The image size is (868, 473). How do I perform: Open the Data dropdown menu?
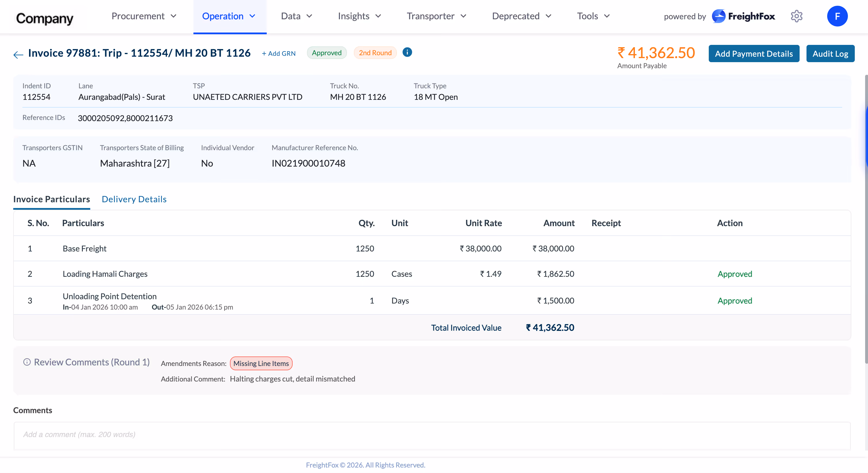[x=297, y=16]
